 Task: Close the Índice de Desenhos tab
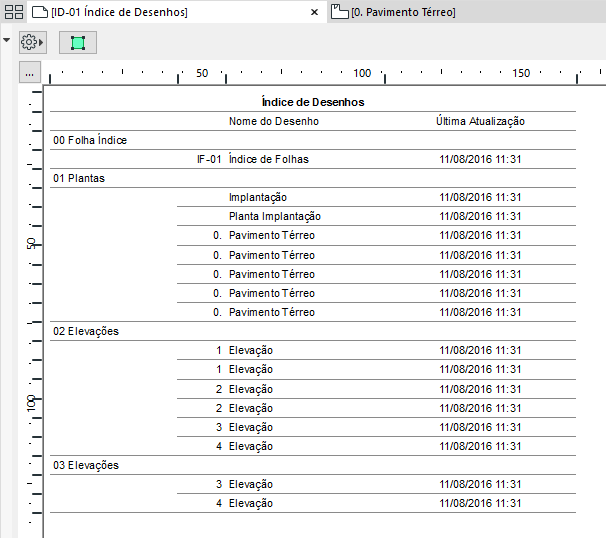pos(315,12)
